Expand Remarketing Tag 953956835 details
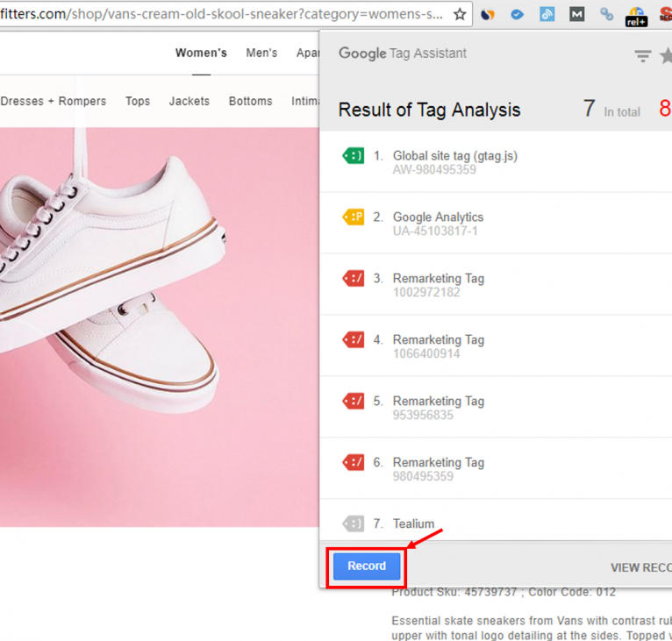The height and width of the screenshot is (641, 672). (439, 408)
